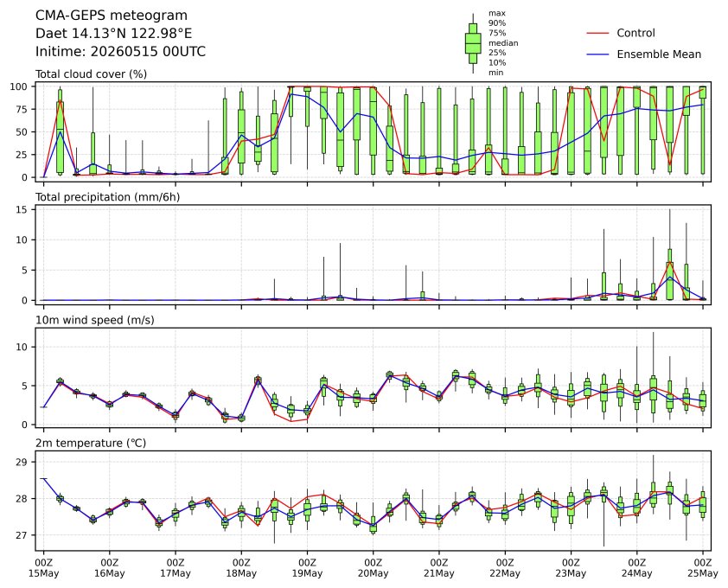Click the boxplot legend glyph icon
Image resolution: width=728 pixels, height=588 pixels.
coord(473,43)
